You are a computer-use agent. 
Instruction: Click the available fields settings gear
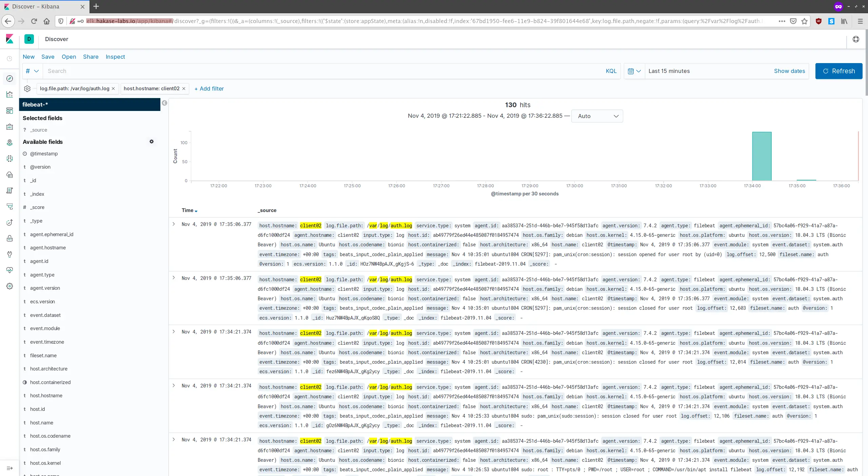click(x=152, y=141)
